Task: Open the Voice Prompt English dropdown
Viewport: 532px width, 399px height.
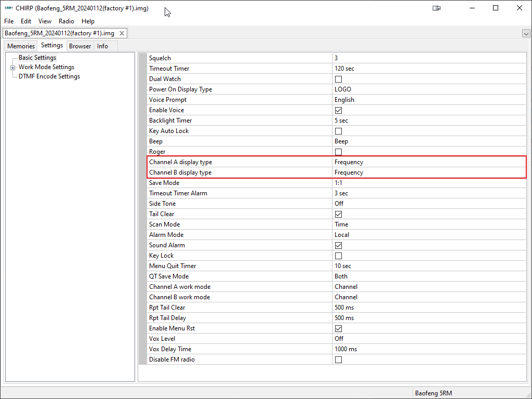Action: 429,100
